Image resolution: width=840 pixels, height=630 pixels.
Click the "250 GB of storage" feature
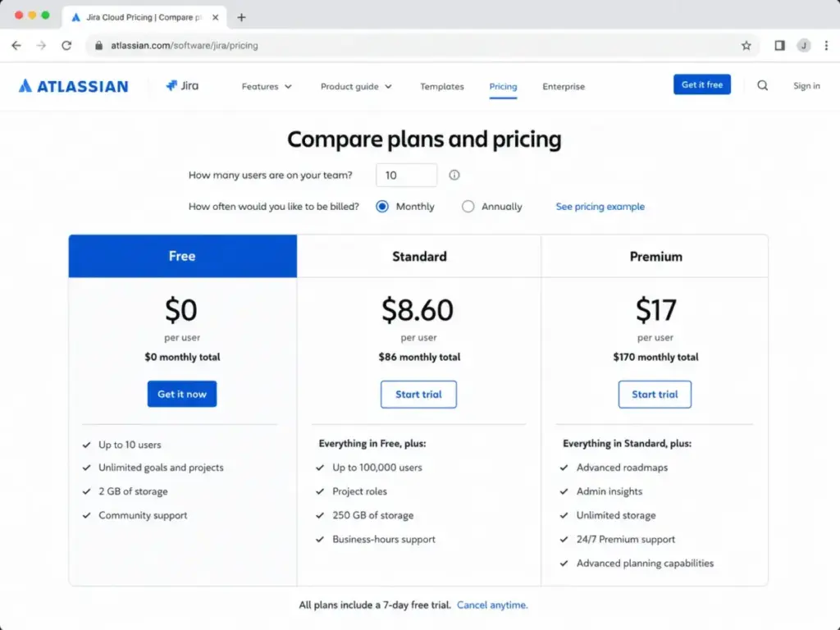tap(373, 515)
